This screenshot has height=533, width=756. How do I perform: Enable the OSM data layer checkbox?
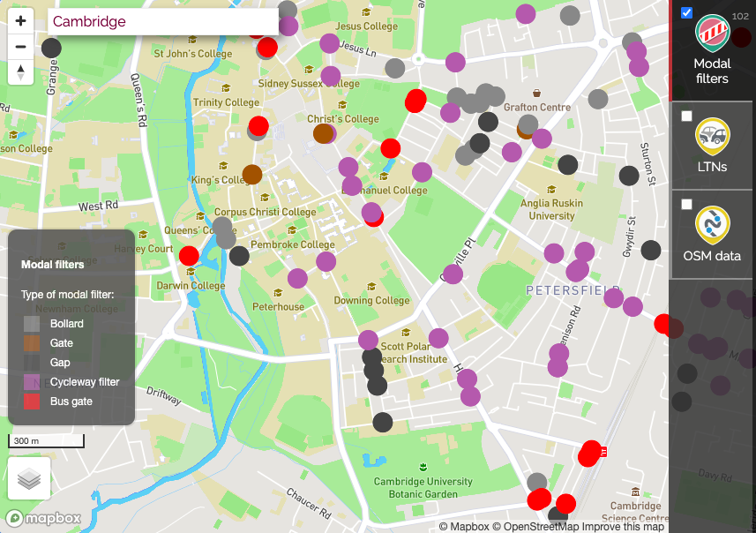686,205
